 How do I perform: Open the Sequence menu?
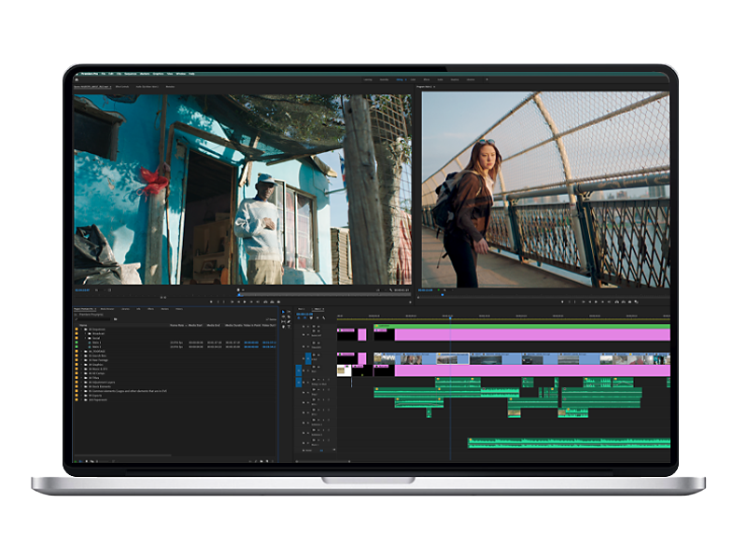coord(126,71)
